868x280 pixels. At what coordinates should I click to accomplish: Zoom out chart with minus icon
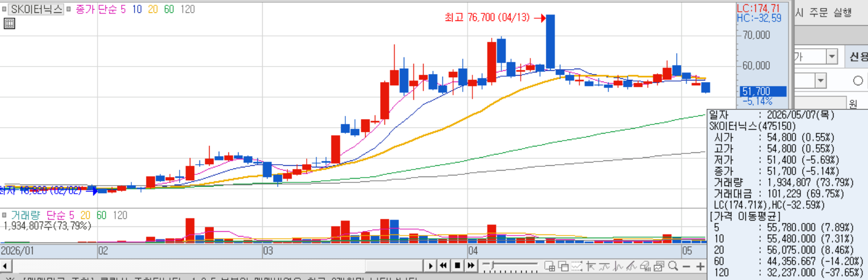(686, 267)
